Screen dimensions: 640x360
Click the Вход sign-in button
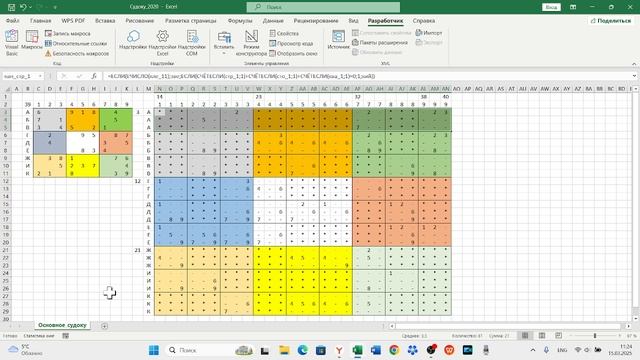[551, 7]
